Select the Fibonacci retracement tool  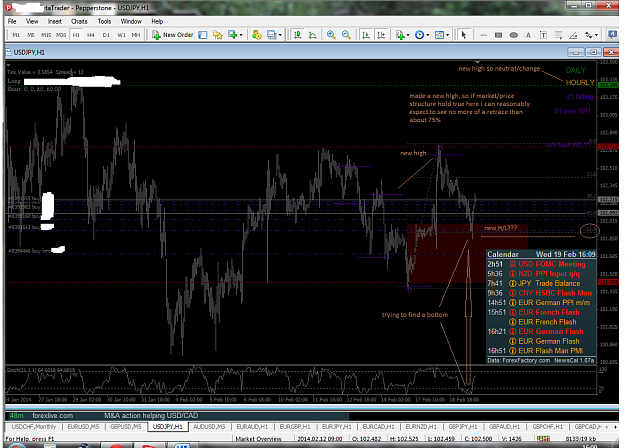click(x=558, y=35)
